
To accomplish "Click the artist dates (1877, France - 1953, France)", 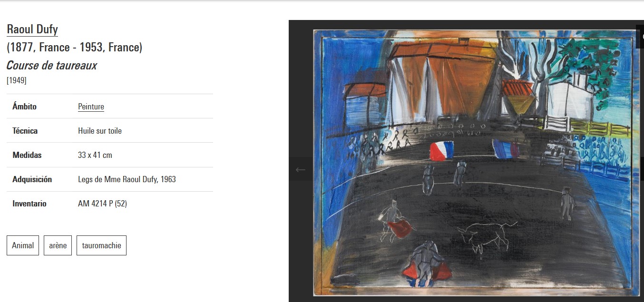I will (74, 48).
